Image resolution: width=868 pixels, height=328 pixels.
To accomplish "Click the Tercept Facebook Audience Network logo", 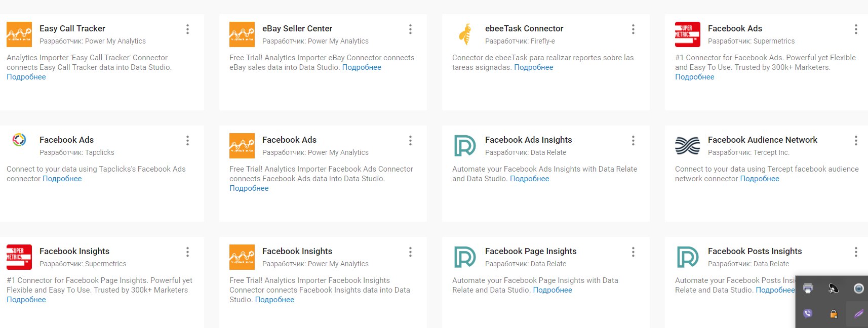I will tap(688, 146).
